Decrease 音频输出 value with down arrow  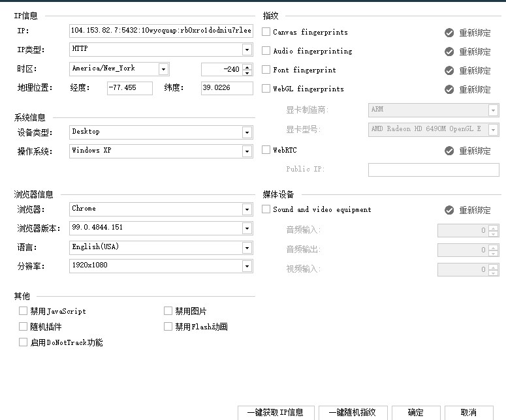(493, 253)
